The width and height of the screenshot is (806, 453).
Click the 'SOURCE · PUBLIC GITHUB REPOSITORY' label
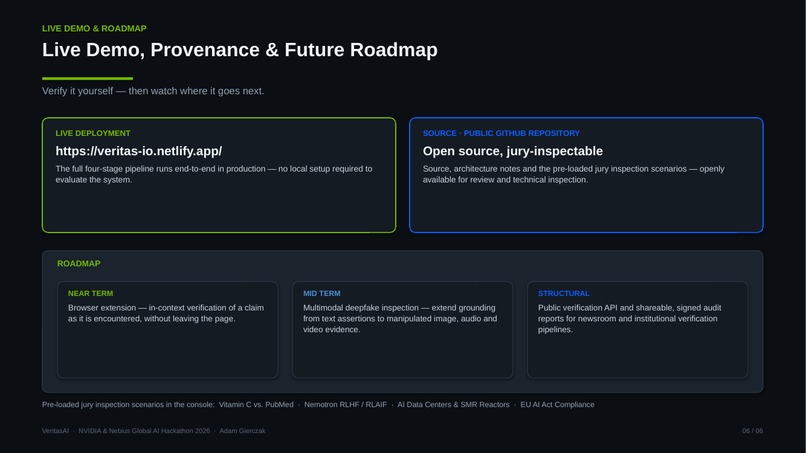pos(501,133)
